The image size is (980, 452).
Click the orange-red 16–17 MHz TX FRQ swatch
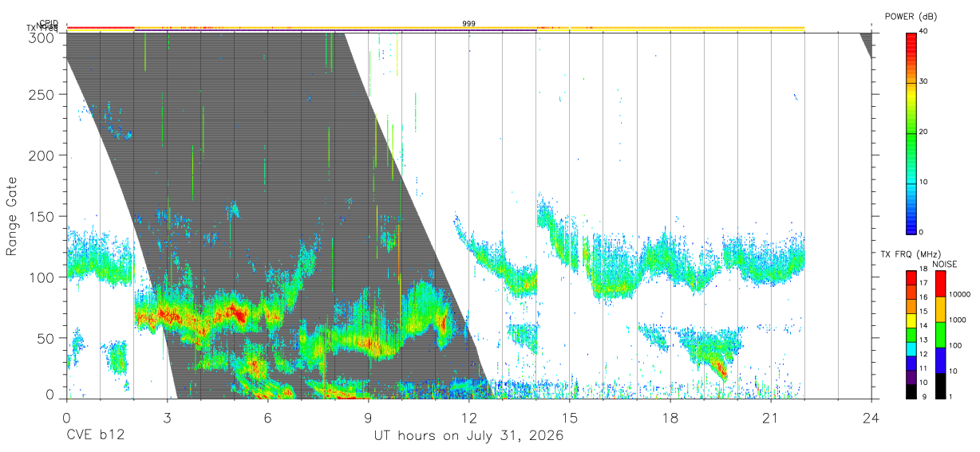click(x=911, y=293)
